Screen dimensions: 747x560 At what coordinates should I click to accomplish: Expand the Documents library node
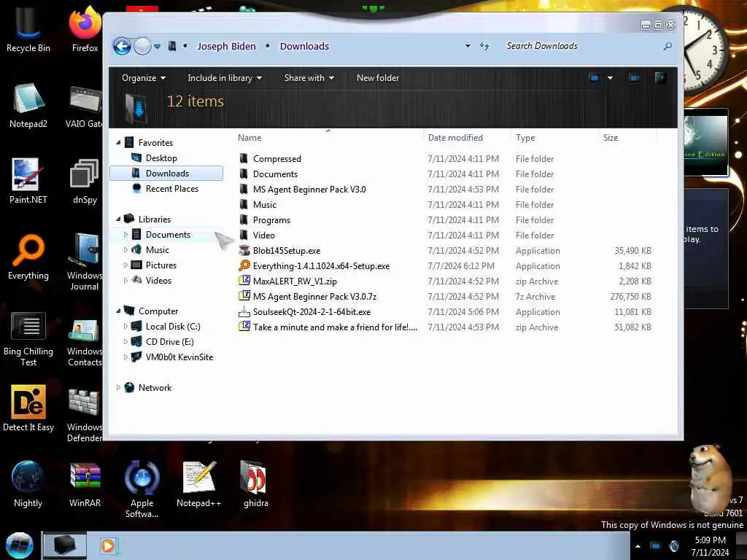(125, 235)
